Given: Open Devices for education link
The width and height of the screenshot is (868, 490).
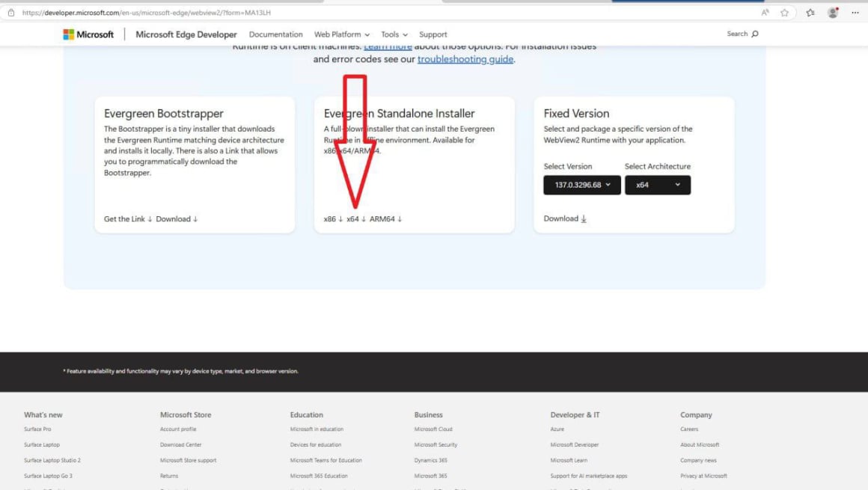Looking at the screenshot, I should pos(316,444).
